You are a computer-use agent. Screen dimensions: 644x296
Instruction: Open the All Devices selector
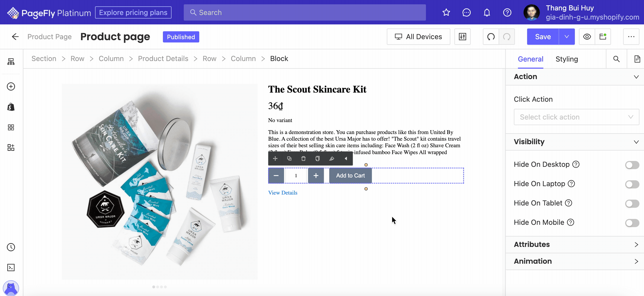point(418,37)
